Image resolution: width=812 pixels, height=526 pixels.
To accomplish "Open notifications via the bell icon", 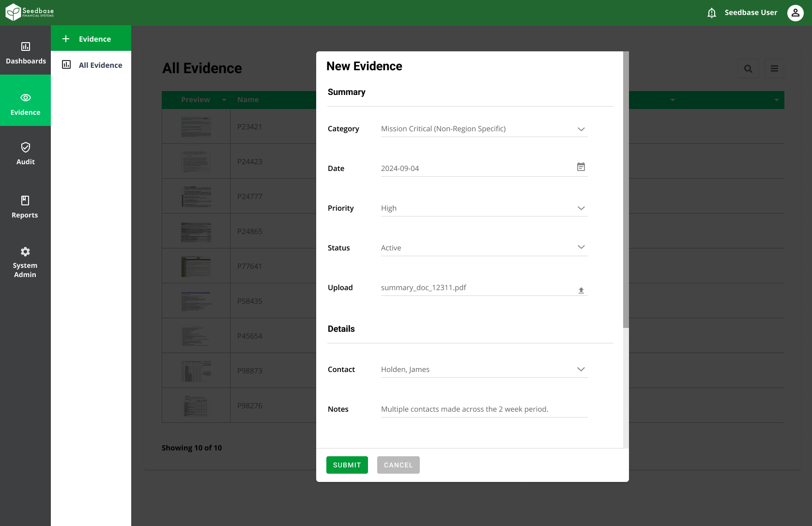I will pyautogui.click(x=711, y=13).
